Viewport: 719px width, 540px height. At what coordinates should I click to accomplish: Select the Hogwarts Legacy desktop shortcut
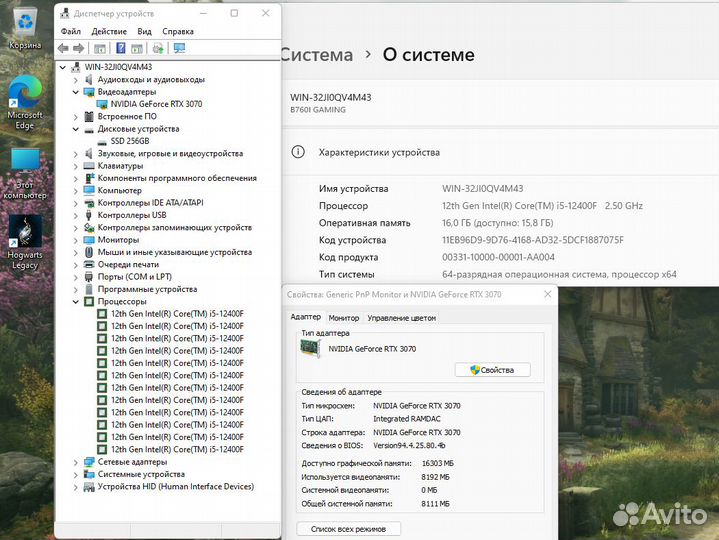click(x=25, y=243)
